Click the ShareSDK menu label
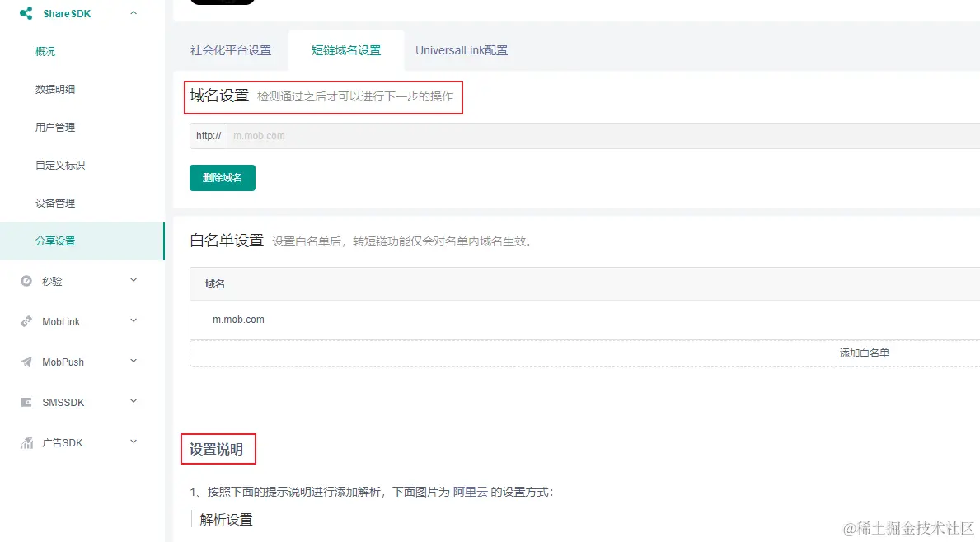This screenshot has height=542, width=980. [67, 14]
